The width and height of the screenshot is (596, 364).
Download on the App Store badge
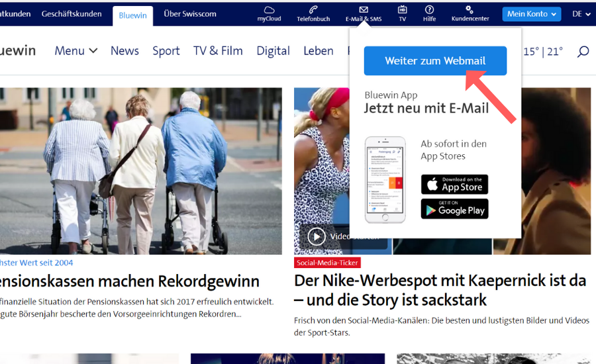454,185
